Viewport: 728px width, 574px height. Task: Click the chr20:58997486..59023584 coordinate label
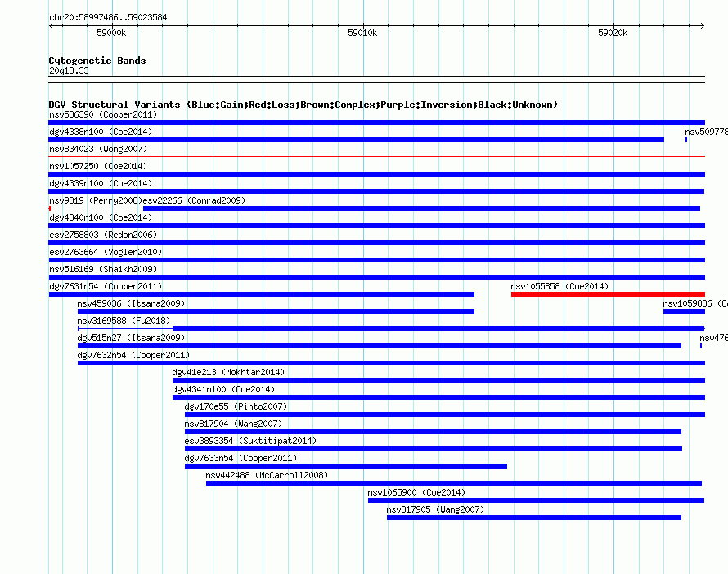click(108, 17)
